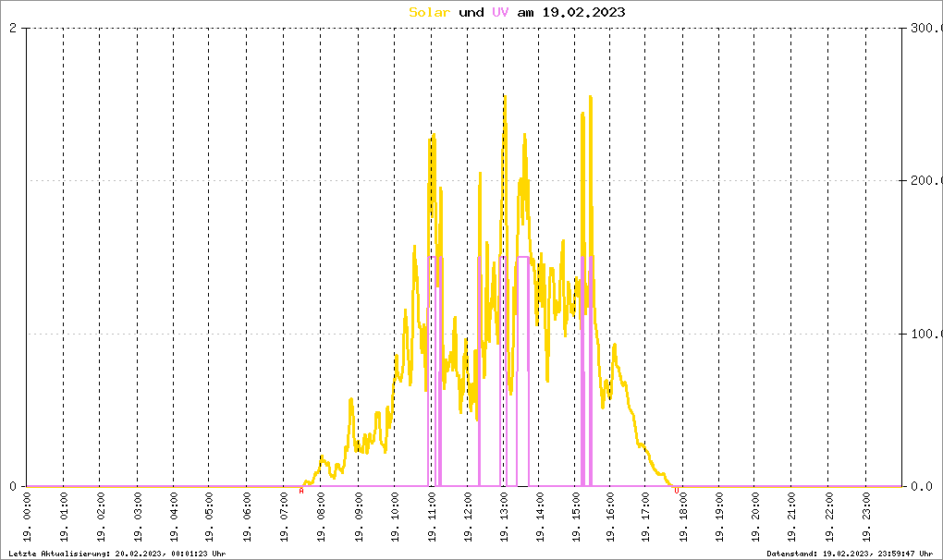Click the 'Letzte Aktualisierung' timestamp footer text
943x560 pixels.
pos(117,554)
